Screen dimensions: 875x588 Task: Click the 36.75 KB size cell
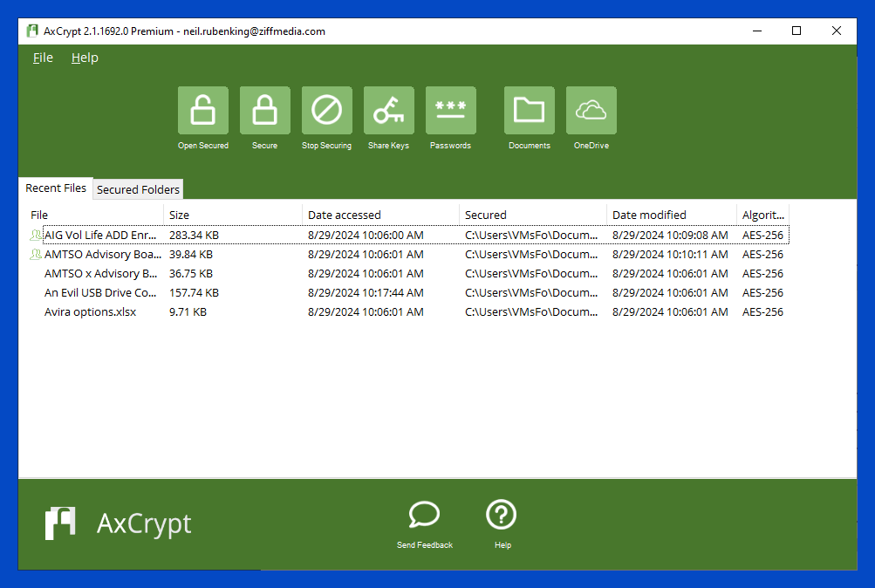click(191, 273)
